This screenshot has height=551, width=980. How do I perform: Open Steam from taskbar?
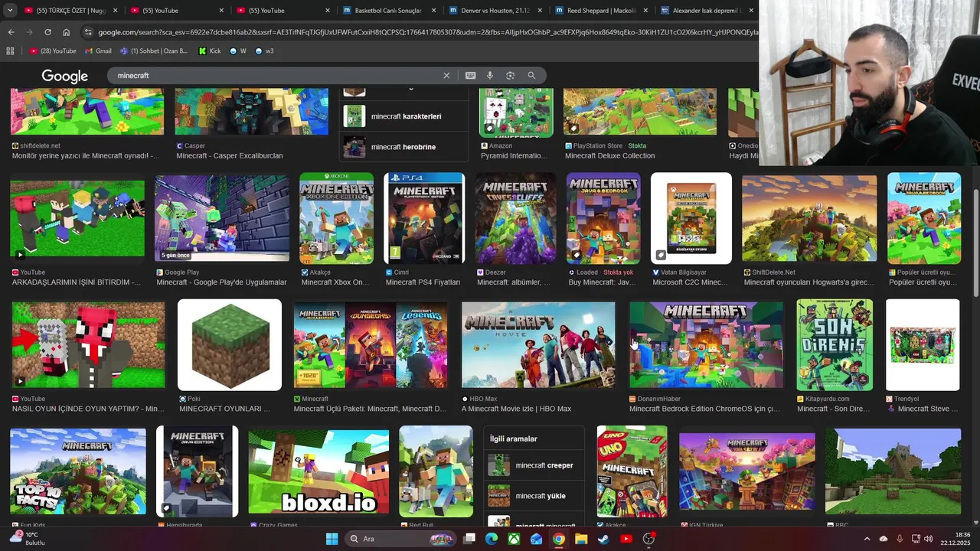click(x=603, y=539)
